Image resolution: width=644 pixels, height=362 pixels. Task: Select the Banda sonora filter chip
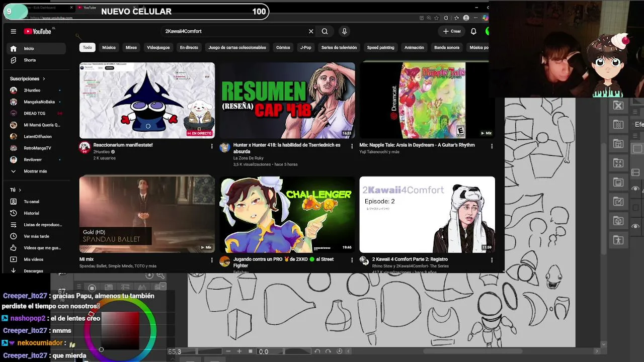(447, 47)
